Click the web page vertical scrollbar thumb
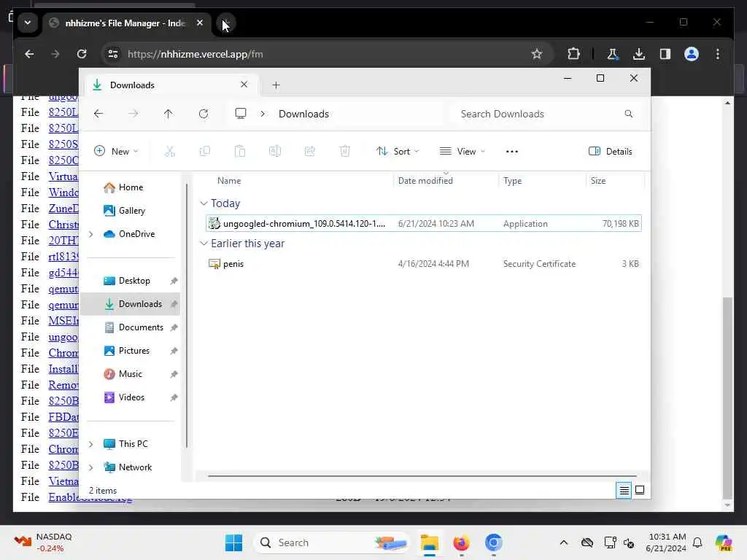This screenshot has height=560, width=747. click(x=727, y=397)
